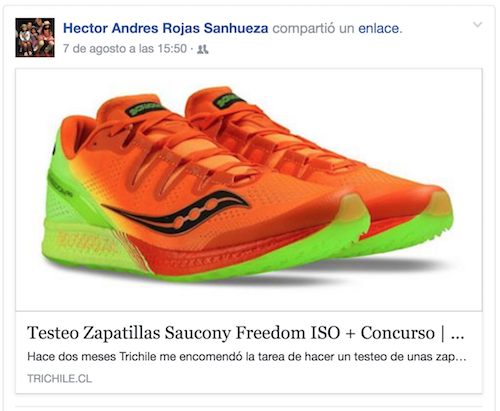Click the green tongue label on front shoe
The height and width of the screenshot is (411, 500).
tap(145, 109)
